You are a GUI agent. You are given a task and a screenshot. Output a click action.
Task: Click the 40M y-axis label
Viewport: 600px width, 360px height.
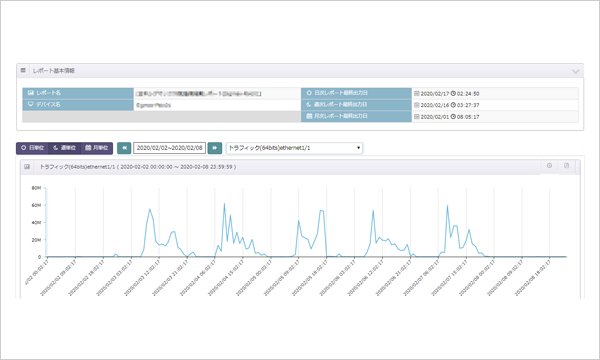[36, 223]
